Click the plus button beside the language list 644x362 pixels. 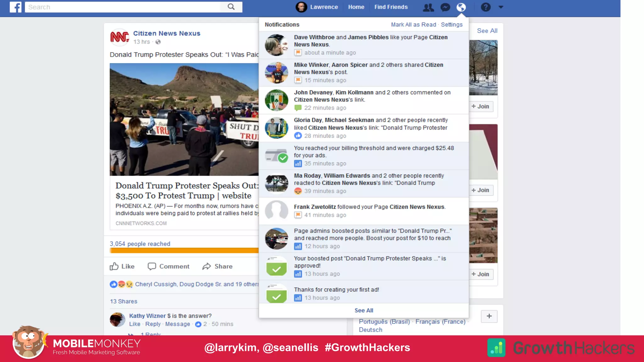pyautogui.click(x=489, y=316)
